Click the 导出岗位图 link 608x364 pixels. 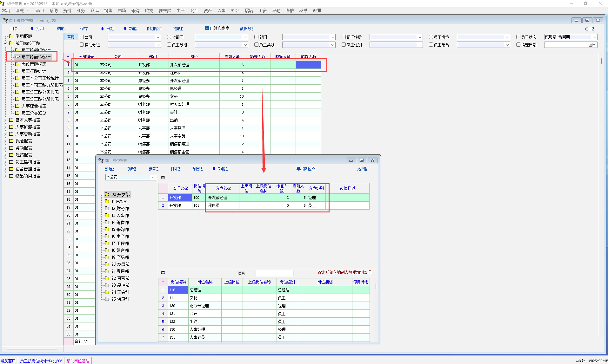tap(305, 169)
